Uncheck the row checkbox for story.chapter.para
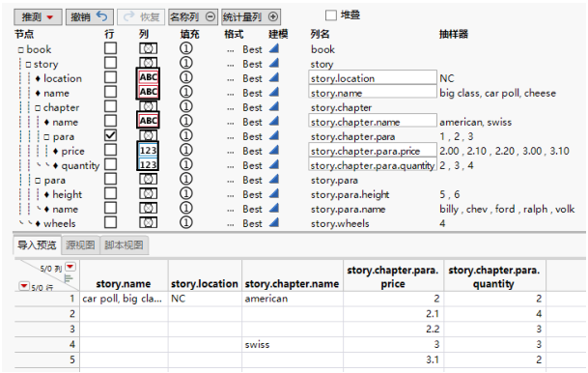588x373 pixels. [x=110, y=135]
